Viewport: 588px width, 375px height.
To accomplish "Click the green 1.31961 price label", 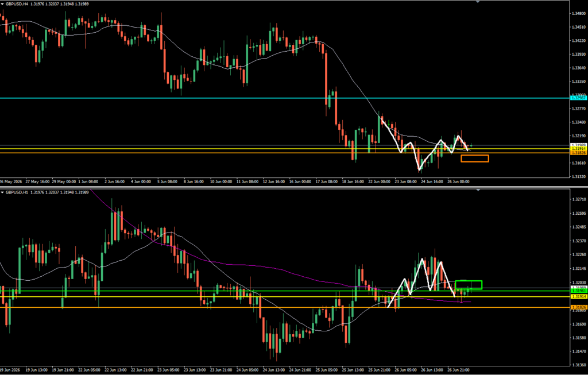I will point(578,291).
